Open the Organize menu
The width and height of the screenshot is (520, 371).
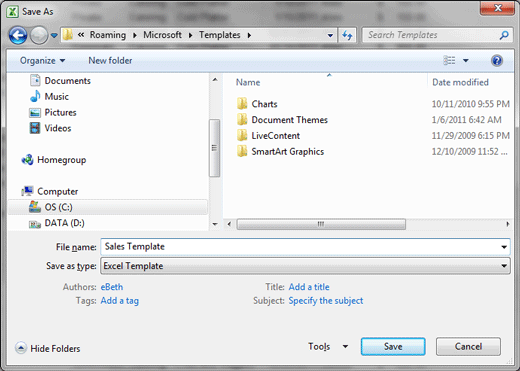tap(42, 61)
